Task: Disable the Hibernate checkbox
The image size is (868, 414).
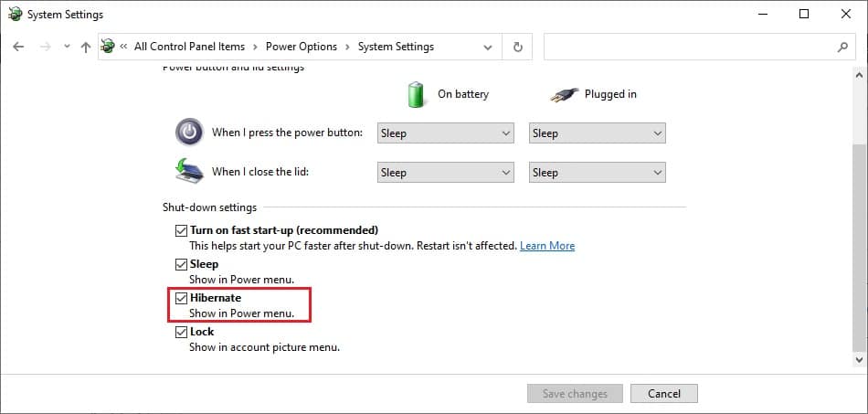Action: pyautogui.click(x=181, y=298)
